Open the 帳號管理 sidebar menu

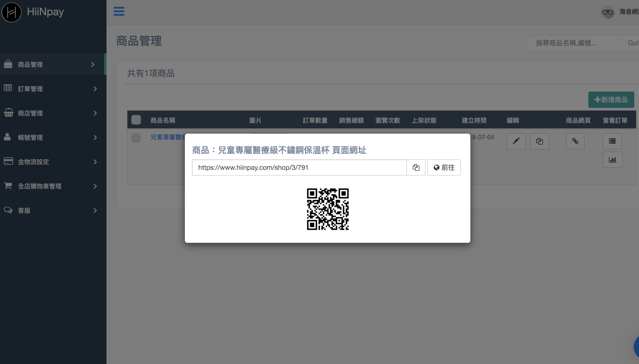53,137
